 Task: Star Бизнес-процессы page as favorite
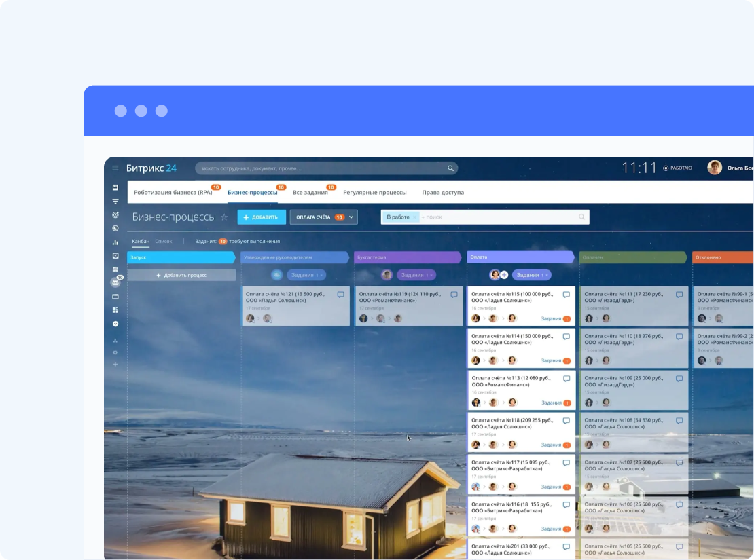[x=224, y=217]
